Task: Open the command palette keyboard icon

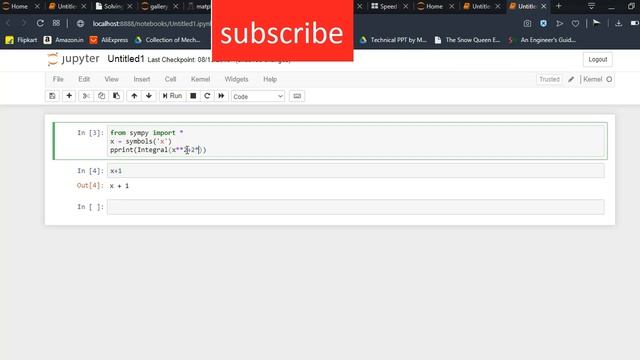Action: click(297, 96)
